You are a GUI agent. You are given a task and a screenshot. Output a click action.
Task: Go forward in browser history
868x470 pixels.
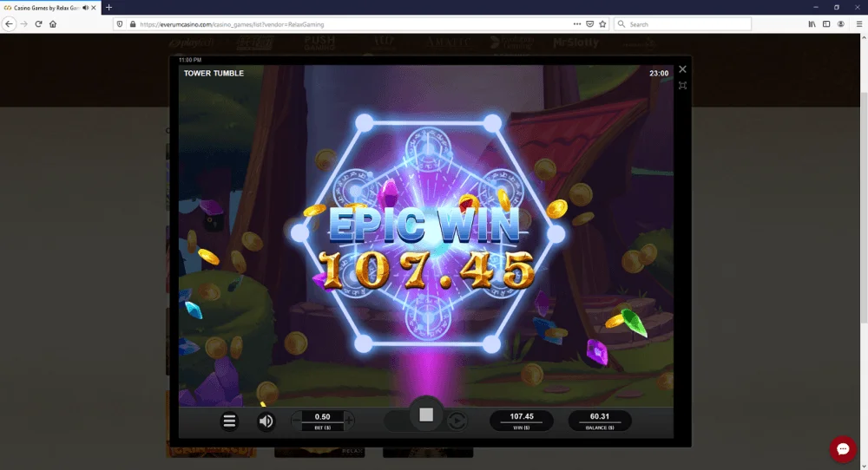click(x=23, y=23)
